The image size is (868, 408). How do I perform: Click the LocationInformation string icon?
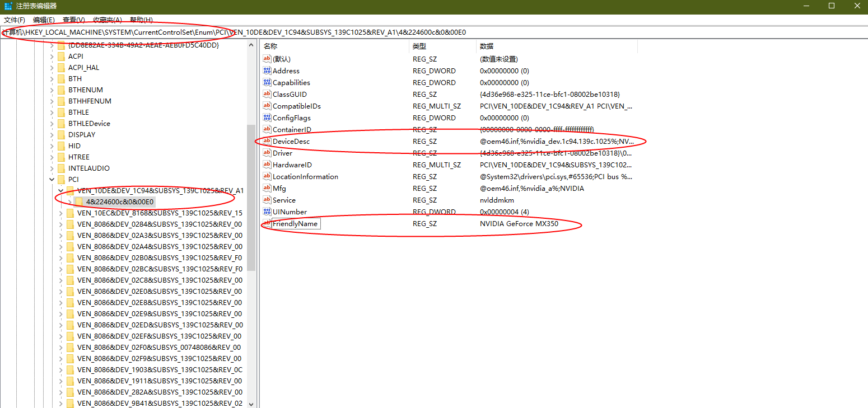pyautogui.click(x=267, y=176)
